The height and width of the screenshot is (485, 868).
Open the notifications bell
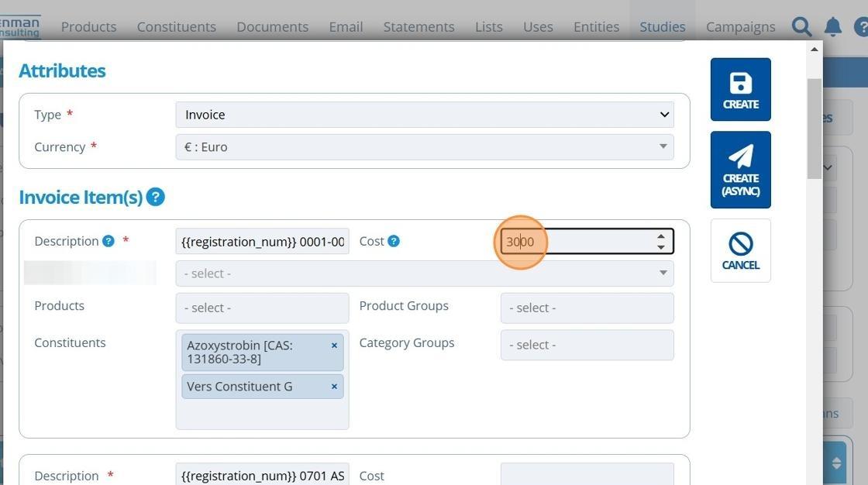coord(833,26)
